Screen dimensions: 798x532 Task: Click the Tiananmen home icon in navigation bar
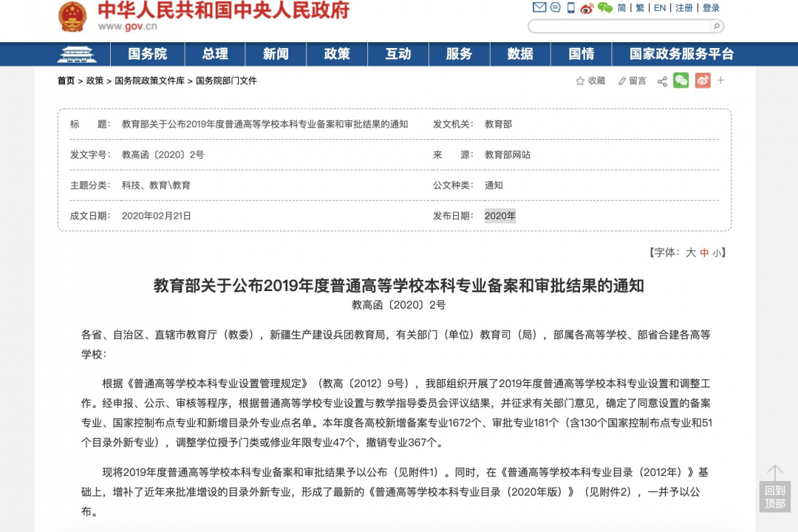pyautogui.click(x=77, y=54)
